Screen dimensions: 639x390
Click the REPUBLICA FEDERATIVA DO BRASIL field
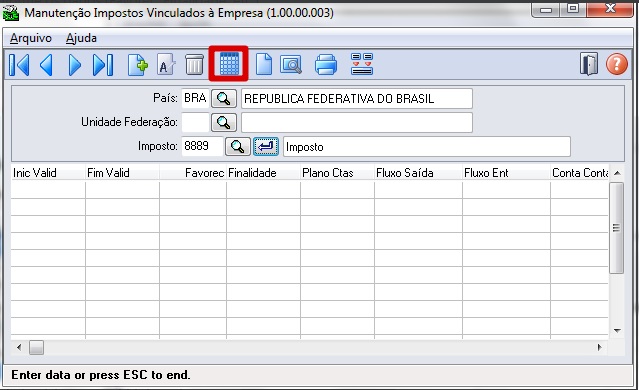357,98
